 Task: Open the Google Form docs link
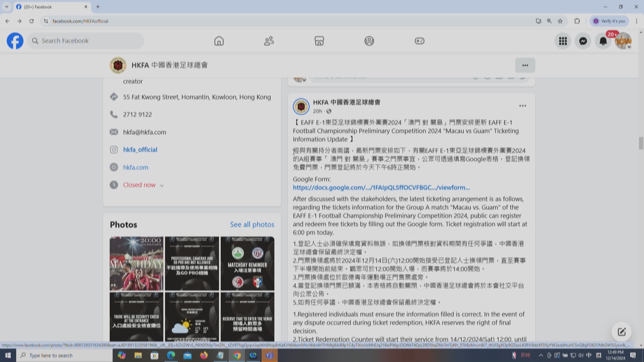pos(381,188)
